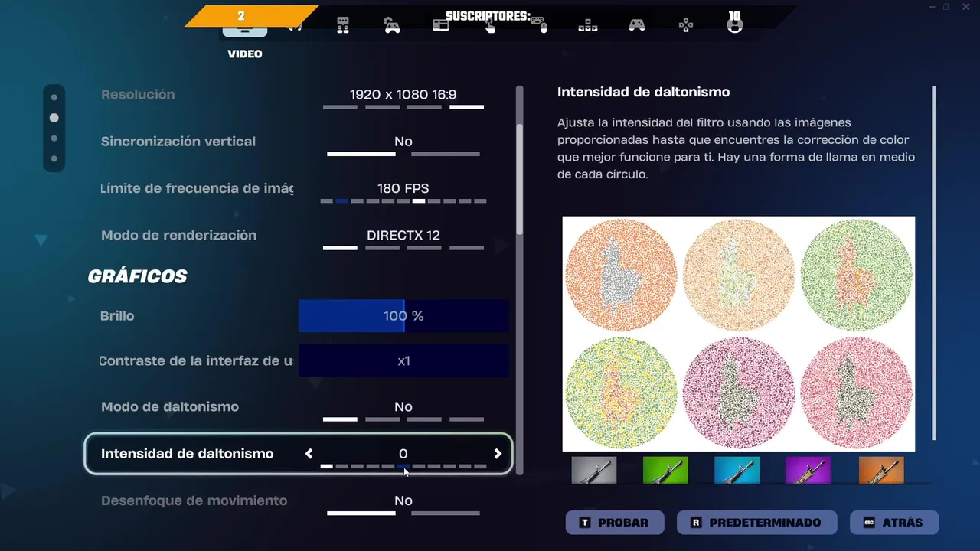Toggle Desenfoque de movimiento setting

pos(403,505)
